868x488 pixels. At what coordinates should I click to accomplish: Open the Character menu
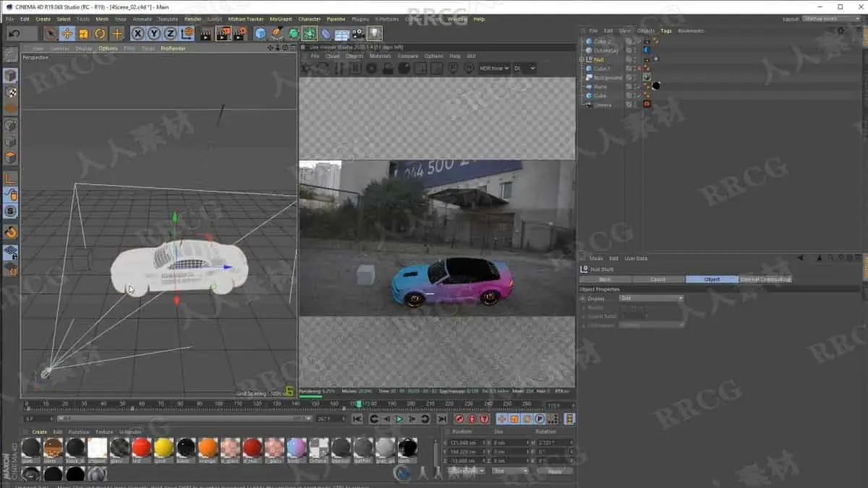tap(310, 19)
